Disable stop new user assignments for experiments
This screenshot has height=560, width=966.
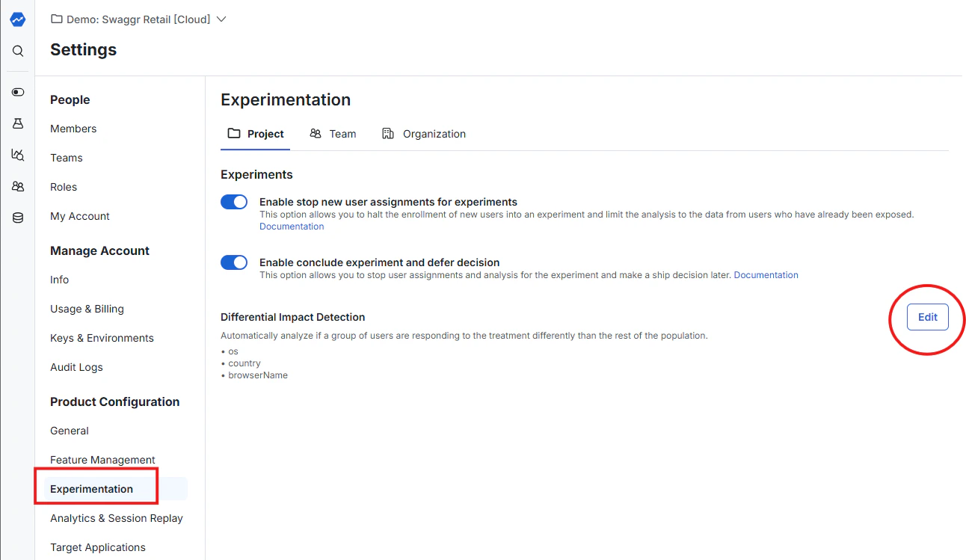tap(234, 202)
